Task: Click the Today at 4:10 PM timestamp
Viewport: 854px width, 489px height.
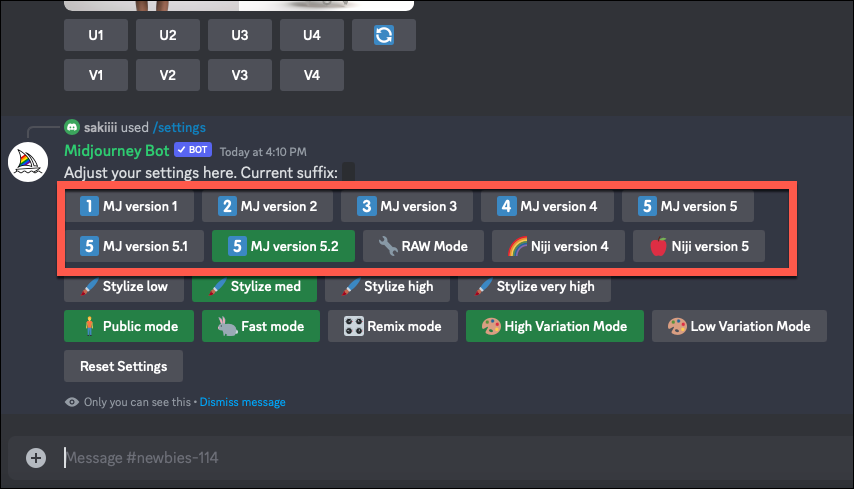Action: click(x=263, y=152)
